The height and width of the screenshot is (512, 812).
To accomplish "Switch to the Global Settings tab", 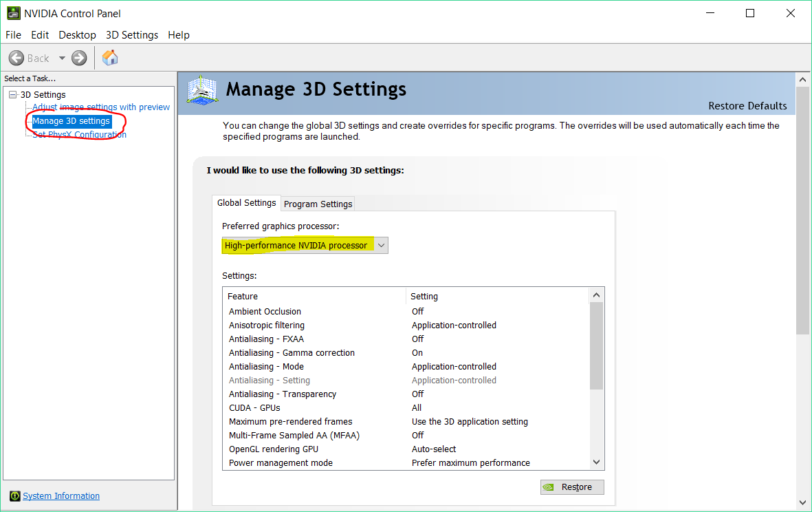I will (247, 202).
